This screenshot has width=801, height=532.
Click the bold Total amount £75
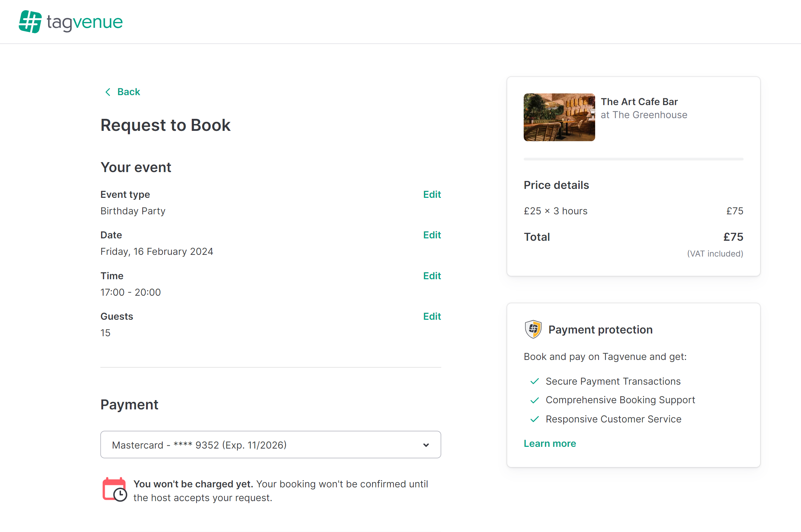pyautogui.click(x=733, y=237)
